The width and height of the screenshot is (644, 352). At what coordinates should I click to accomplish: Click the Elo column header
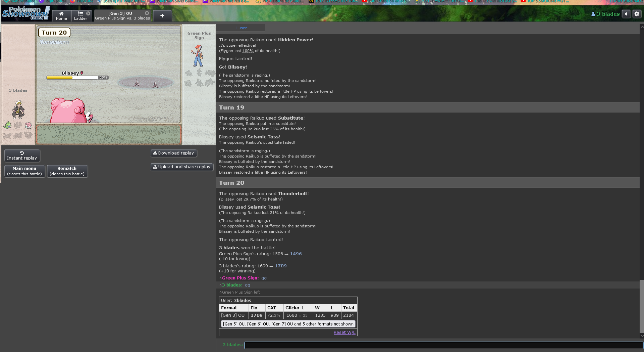tap(254, 308)
